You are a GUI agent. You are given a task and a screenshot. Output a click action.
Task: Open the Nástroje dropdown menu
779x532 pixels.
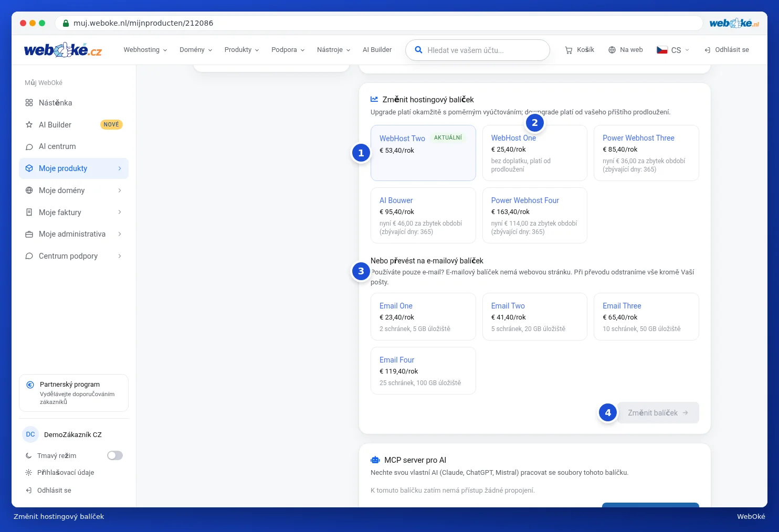pyautogui.click(x=333, y=50)
